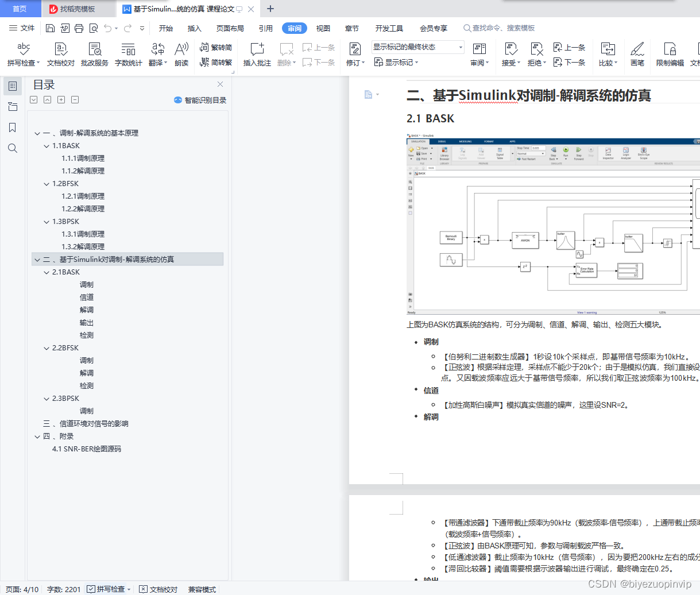Toggle 拼写检查 in status bar
This screenshot has height=595, width=700.
coord(106,589)
